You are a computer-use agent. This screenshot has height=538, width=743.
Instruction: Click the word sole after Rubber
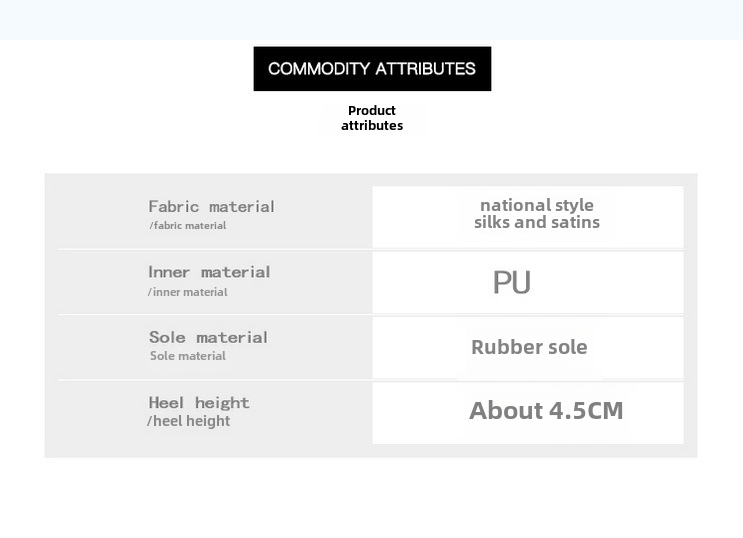pyautogui.click(x=566, y=347)
